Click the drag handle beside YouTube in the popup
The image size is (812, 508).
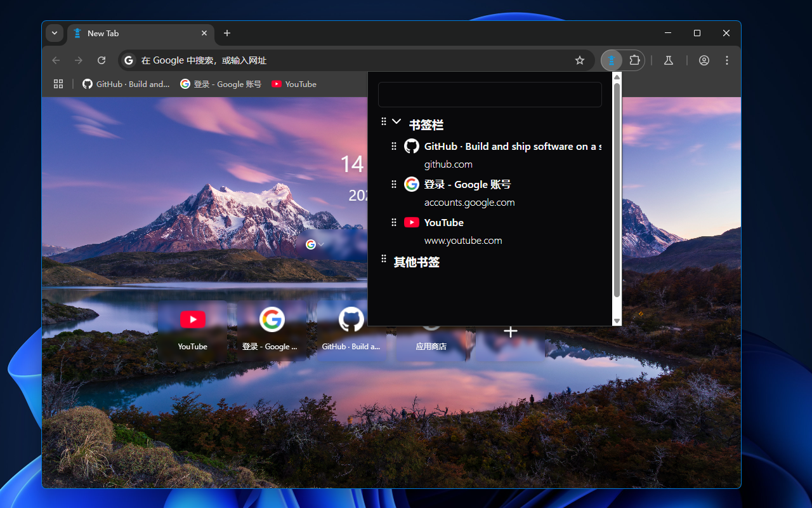coord(393,222)
